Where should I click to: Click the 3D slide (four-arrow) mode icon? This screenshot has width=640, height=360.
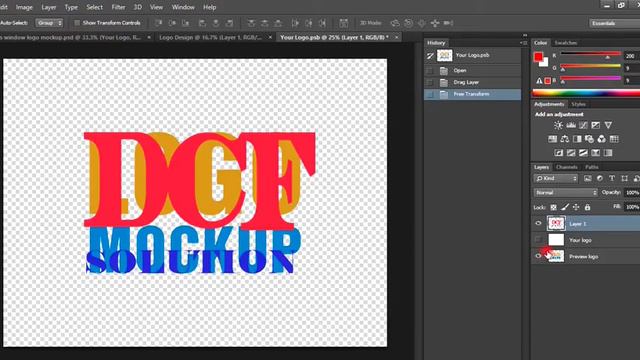[435, 23]
